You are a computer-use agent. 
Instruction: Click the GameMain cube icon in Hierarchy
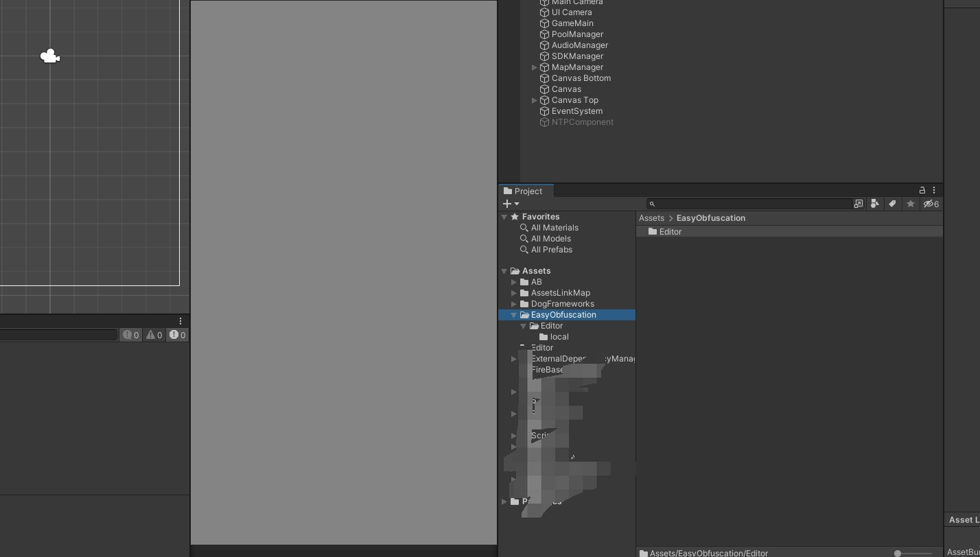[544, 23]
